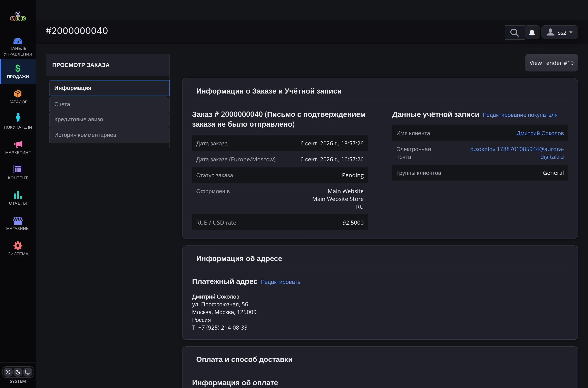This screenshot has width=588, height=388.
Task: Click Moscow order date 16:57:26 value
Action: tap(332, 159)
